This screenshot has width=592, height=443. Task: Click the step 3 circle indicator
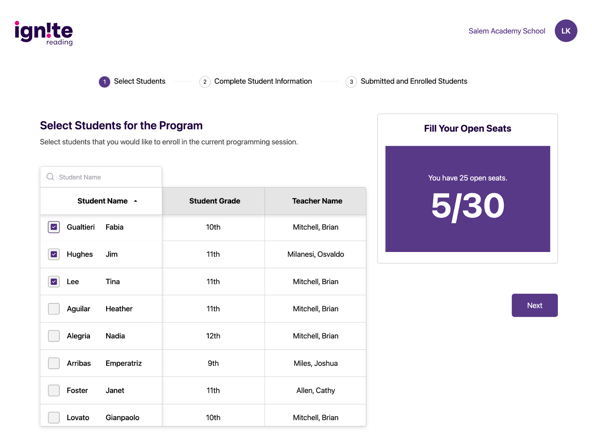point(351,82)
